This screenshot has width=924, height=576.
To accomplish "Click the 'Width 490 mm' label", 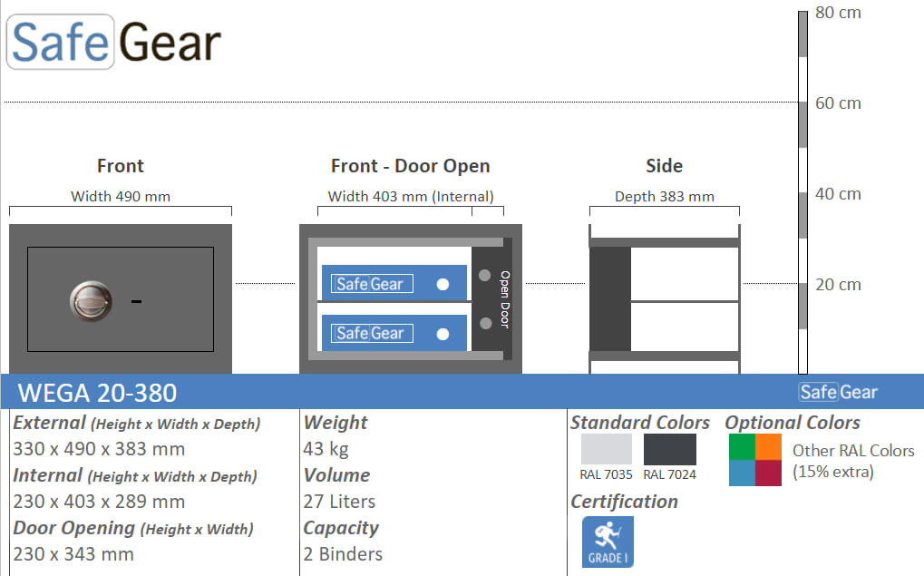I will pos(121,196).
